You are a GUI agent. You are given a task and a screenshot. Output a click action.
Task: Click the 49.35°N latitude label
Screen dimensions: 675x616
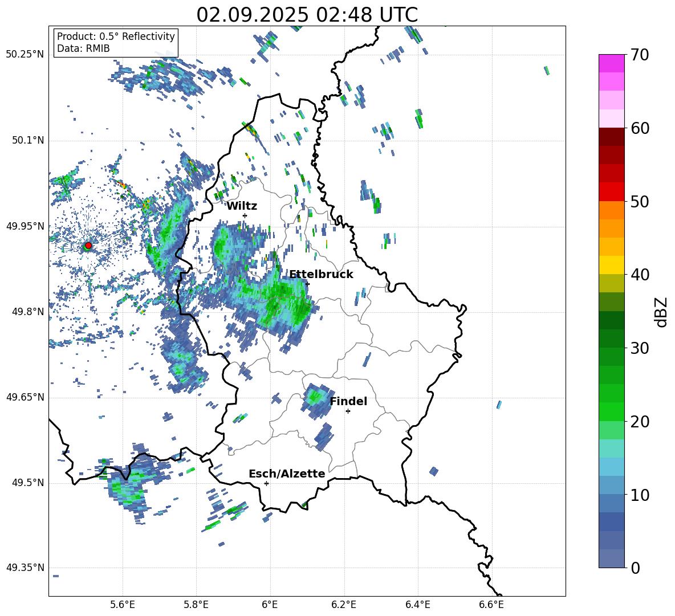coord(25,568)
